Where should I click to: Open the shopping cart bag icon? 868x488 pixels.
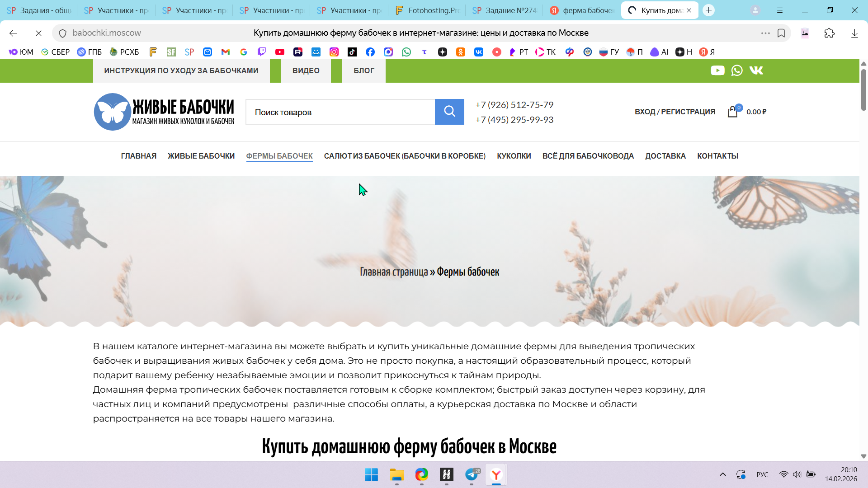click(x=732, y=112)
